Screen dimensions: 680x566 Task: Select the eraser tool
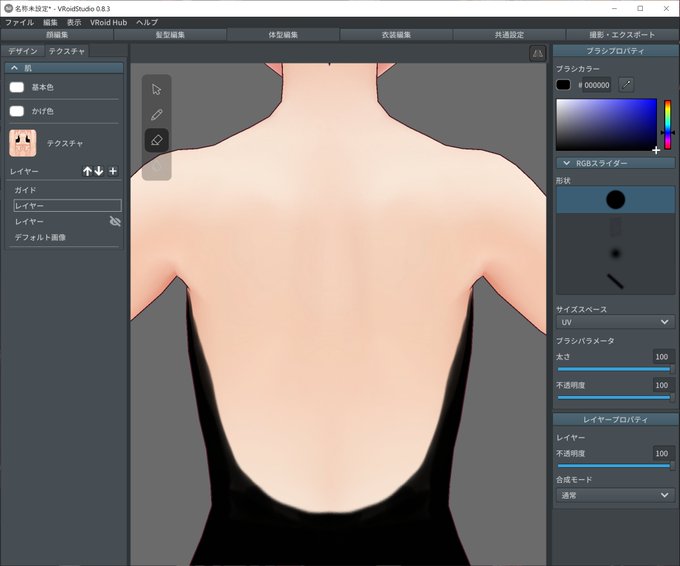[157, 140]
